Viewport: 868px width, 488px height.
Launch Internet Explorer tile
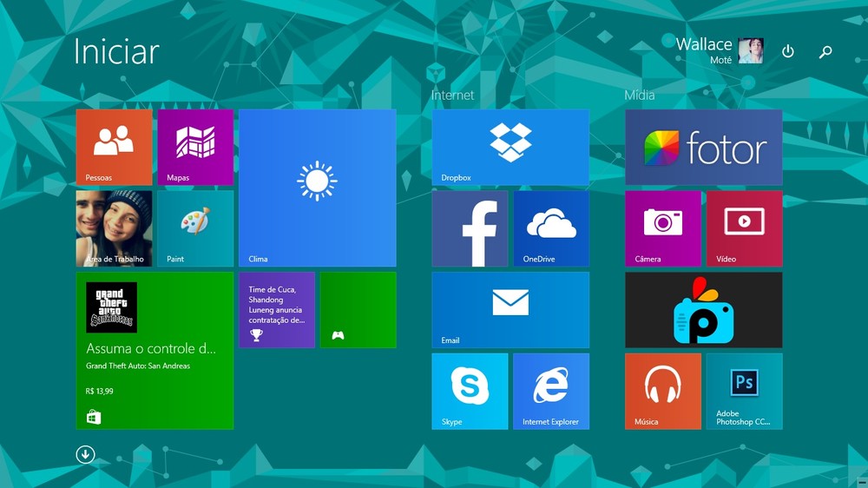551,391
